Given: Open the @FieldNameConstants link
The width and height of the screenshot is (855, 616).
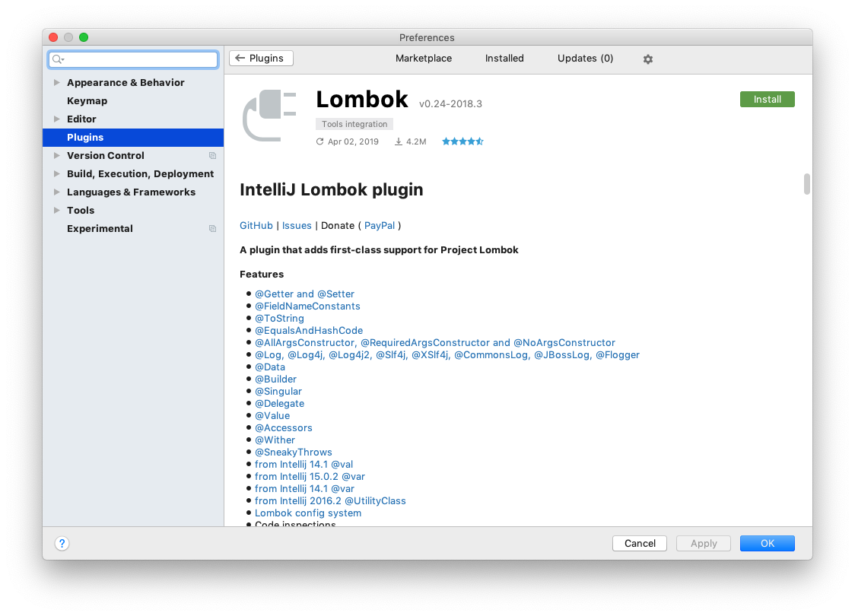Looking at the screenshot, I should click(x=307, y=306).
